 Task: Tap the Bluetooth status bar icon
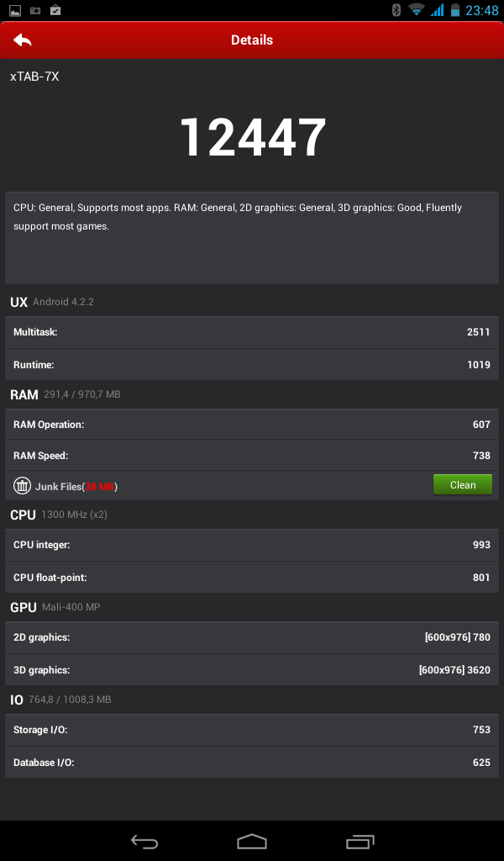[395, 10]
